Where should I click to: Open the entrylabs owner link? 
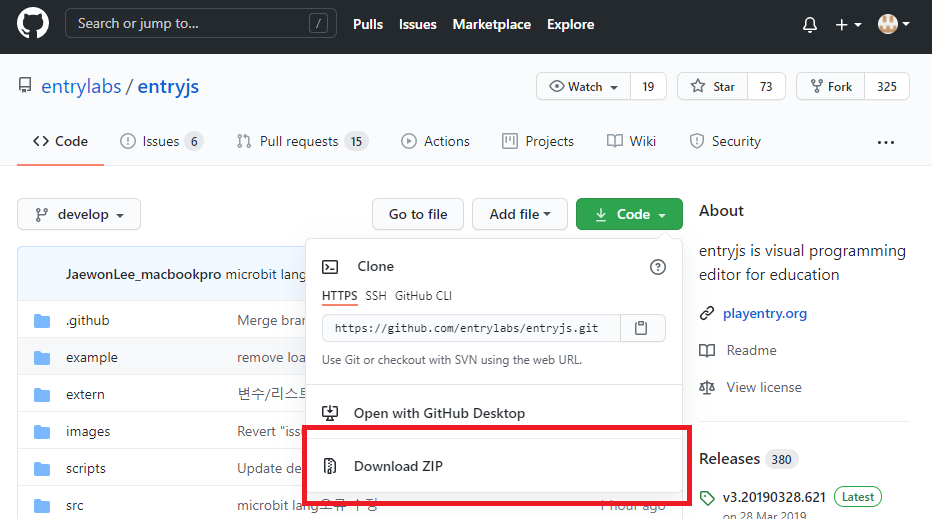coord(81,86)
